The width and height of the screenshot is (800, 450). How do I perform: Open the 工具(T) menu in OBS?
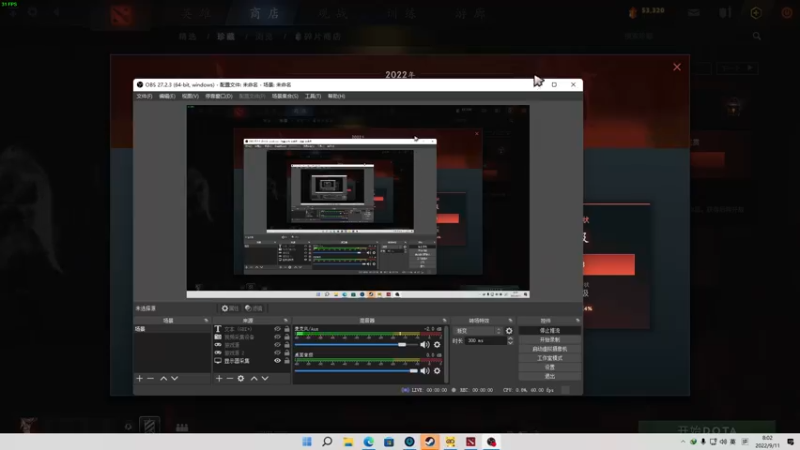tap(313, 96)
